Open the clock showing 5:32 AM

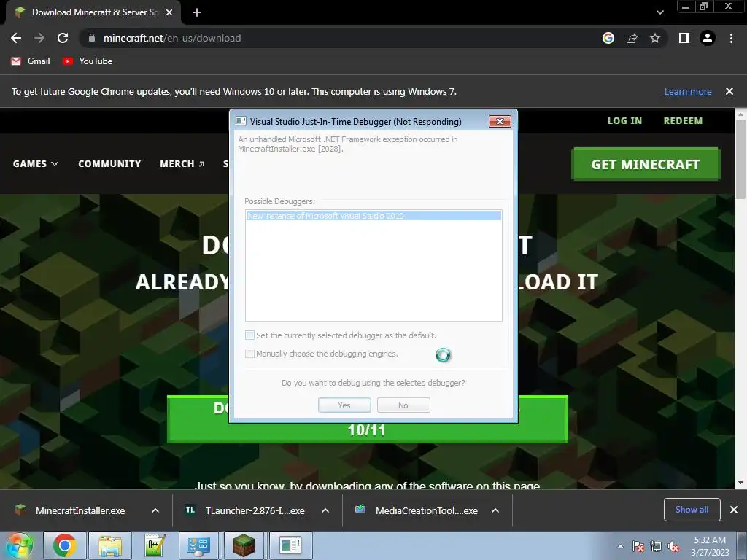(x=711, y=546)
